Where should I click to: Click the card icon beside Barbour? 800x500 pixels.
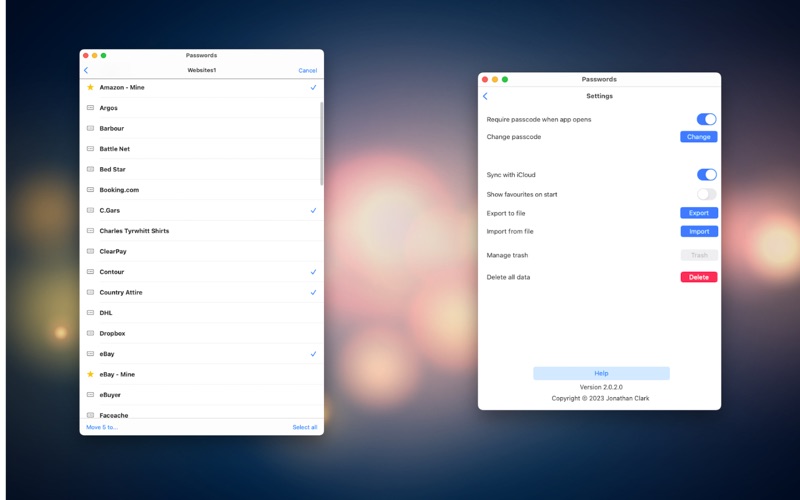(90, 128)
